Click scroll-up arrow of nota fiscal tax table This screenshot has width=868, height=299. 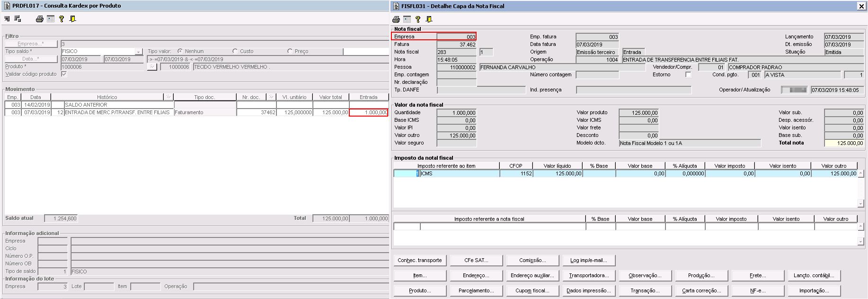tap(860, 227)
